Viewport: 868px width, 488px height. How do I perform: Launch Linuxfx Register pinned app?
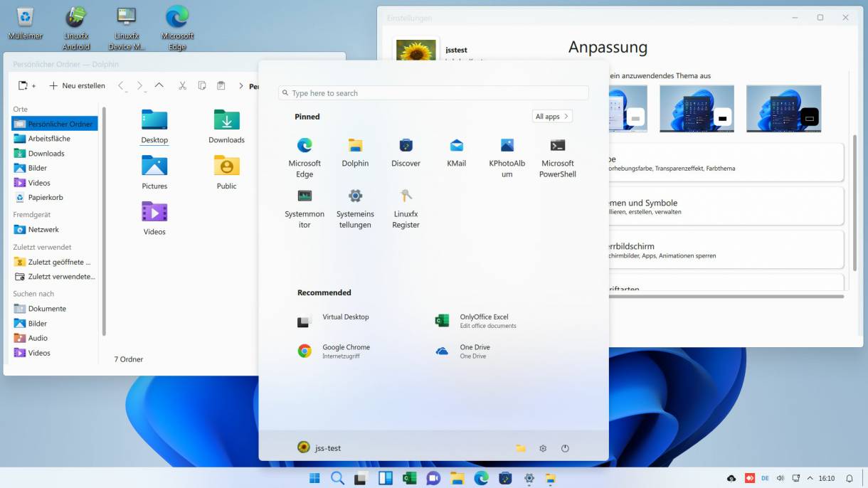[x=406, y=208]
